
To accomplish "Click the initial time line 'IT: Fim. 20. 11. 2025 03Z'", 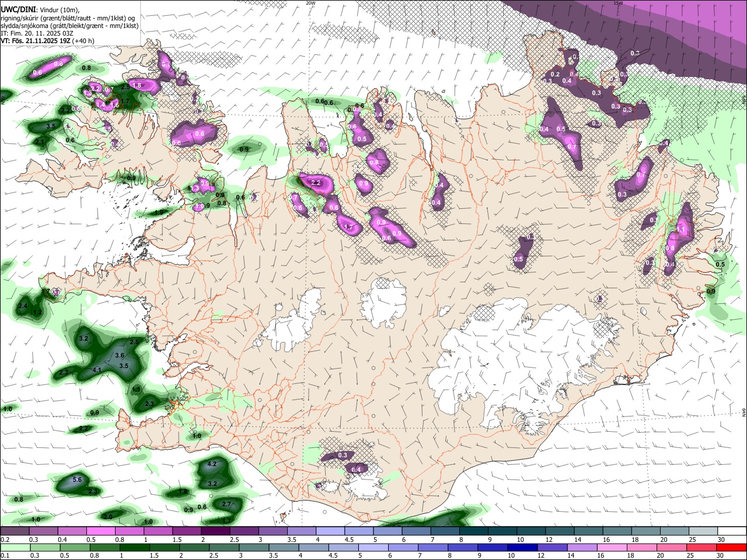I will pos(37,33).
